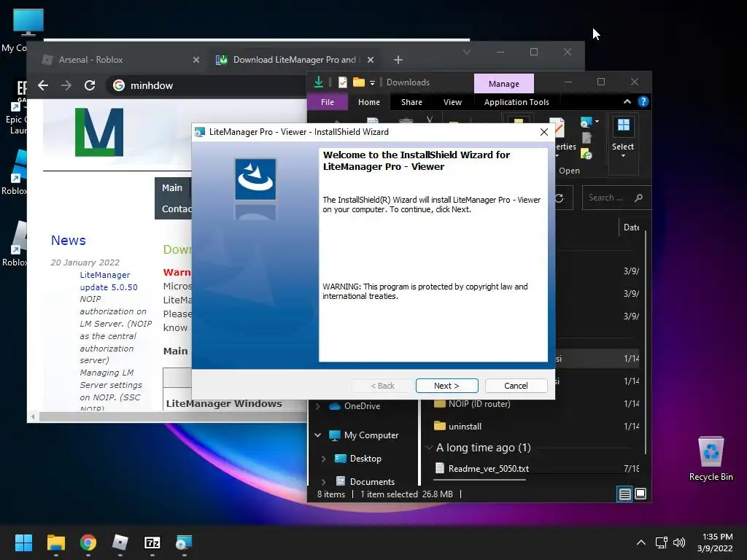The image size is (747, 560).
Task: Expand the Desktop tree node
Action: point(323,459)
